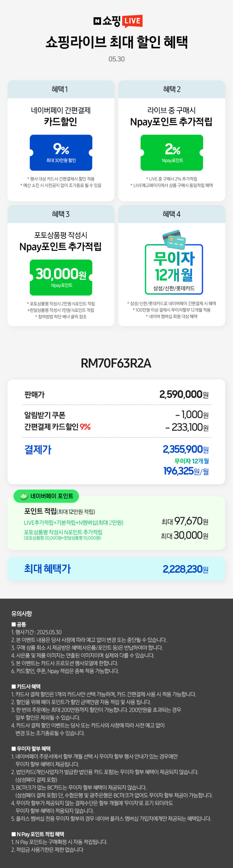Viewport: 233px width, 868px height.
Task: Click the 쇼핑라이브 최대 할인 혜택 title
Action: click(x=116, y=42)
